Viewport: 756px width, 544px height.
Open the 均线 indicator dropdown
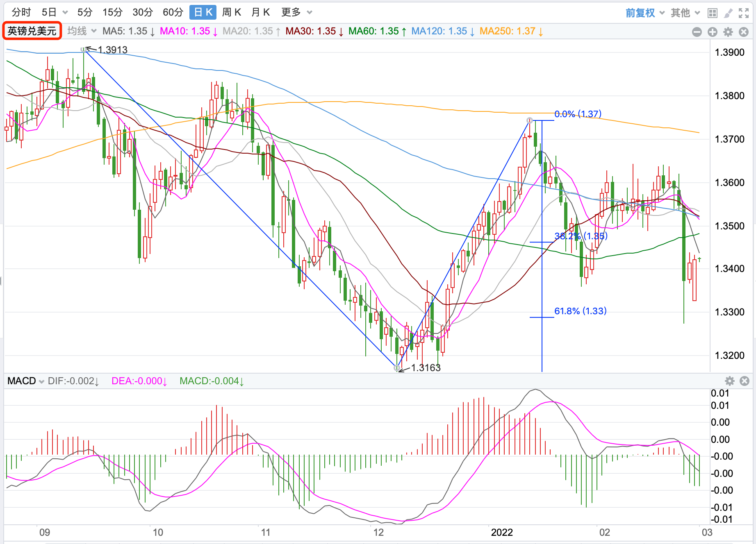[82, 31]
